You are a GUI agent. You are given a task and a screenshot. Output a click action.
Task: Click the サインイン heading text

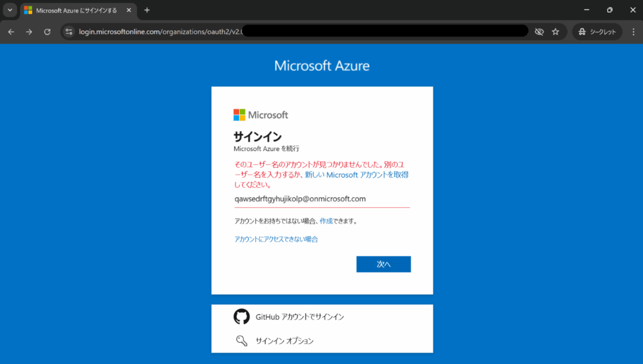pos(257,137)
